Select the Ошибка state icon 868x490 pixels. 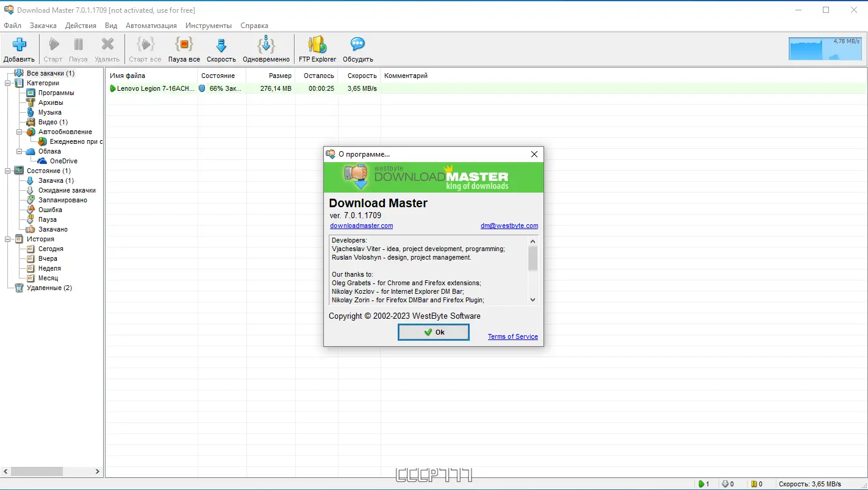coord(30,210)
